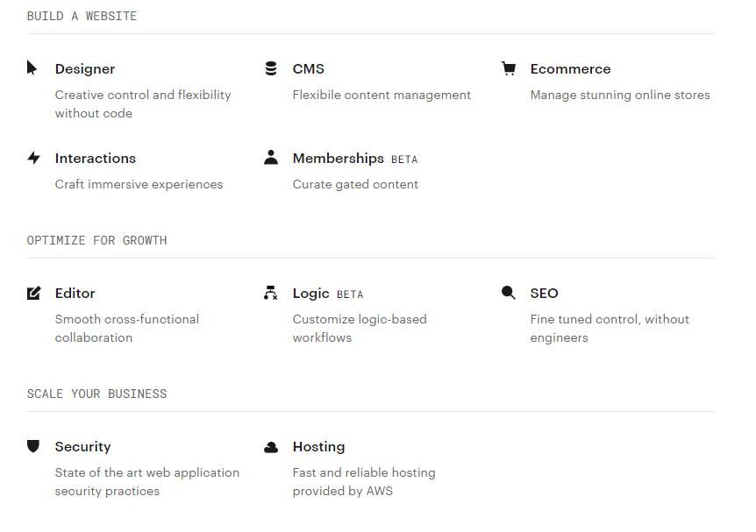Open the Designer link
Viewport: 756px width, 532px height.
(x=85, y=69)
